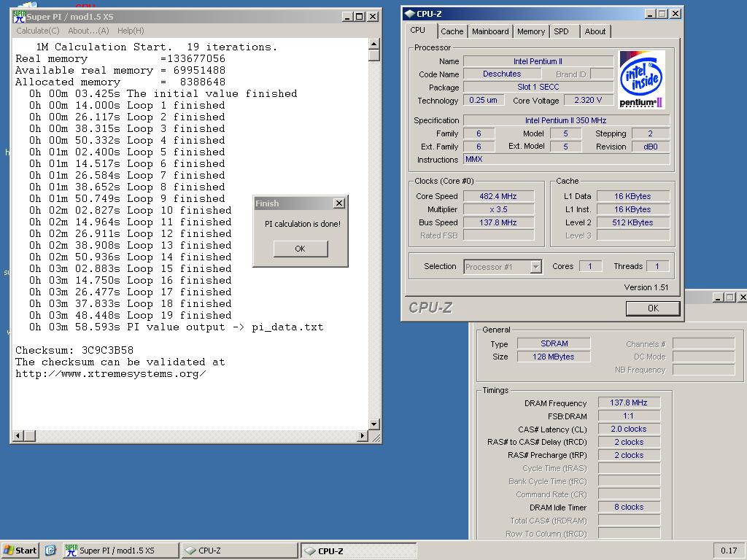Open the About tab in CPU-Z
The height and width of the screenshot is (560, 747).
point(595,31)
